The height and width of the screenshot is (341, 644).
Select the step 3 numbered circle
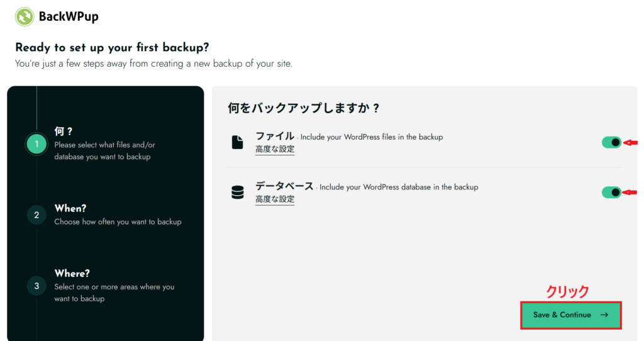(x=36, y=286)
